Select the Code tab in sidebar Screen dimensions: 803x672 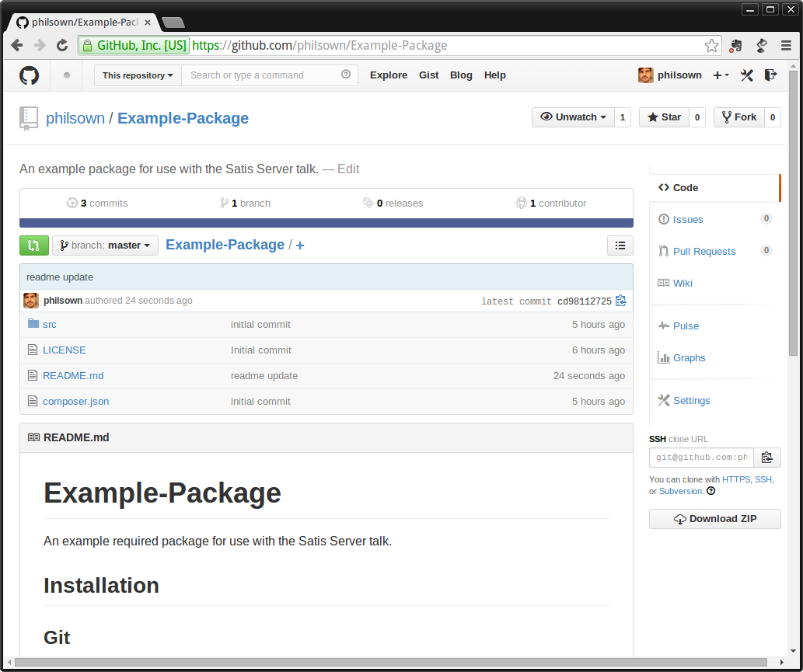tap(714, 188)
